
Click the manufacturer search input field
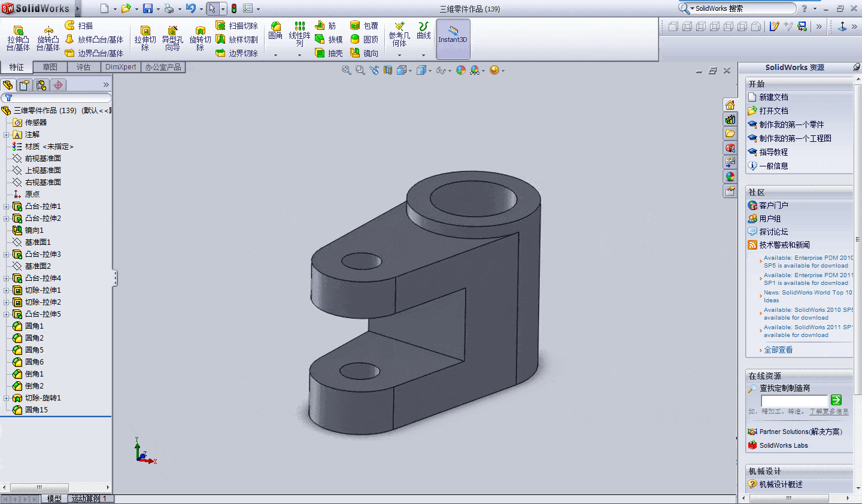tap(794, 400)
